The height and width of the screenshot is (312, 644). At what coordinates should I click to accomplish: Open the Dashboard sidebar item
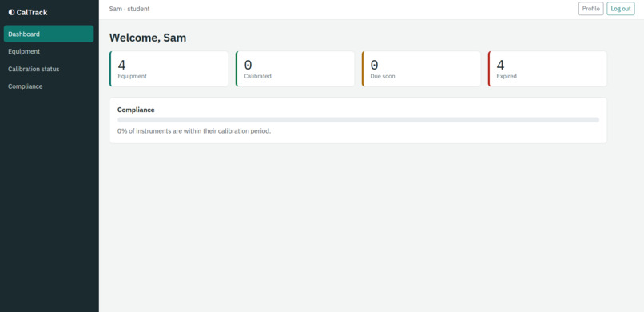pos(49,34)
